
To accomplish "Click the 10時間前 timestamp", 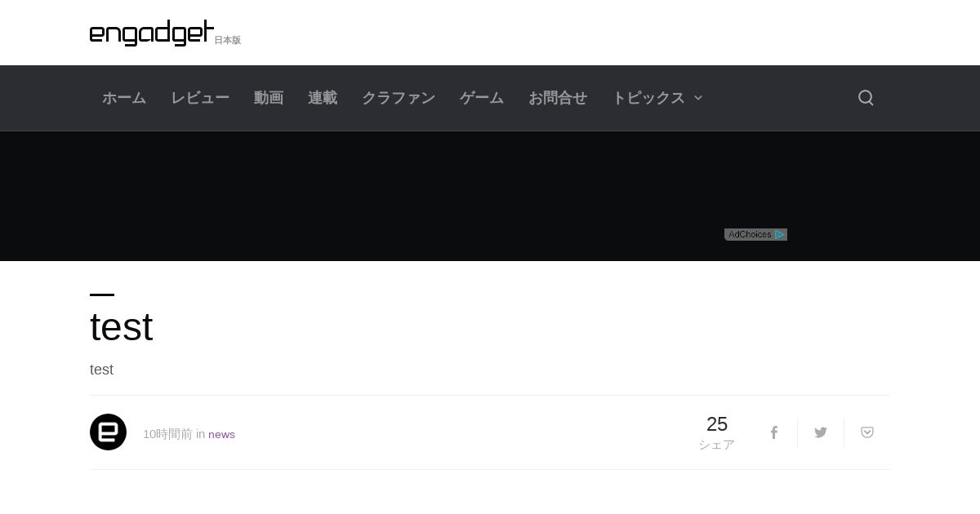I will click(167, 434).
